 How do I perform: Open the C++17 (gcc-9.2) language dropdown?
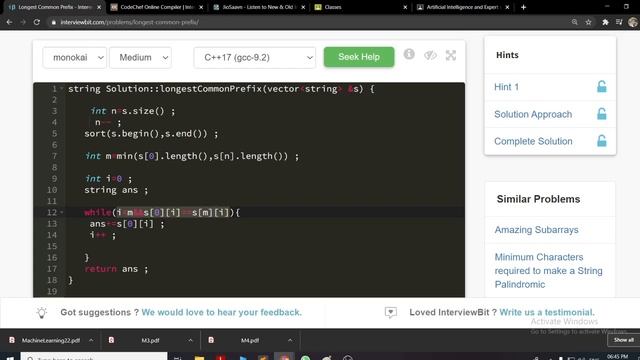point(255,58)
